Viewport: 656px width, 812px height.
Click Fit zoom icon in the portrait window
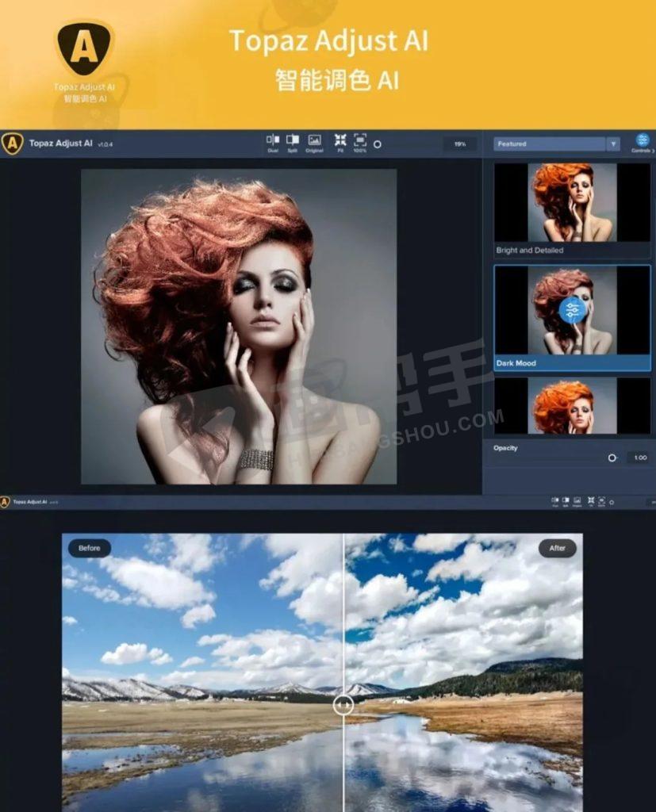pos(340,143)
